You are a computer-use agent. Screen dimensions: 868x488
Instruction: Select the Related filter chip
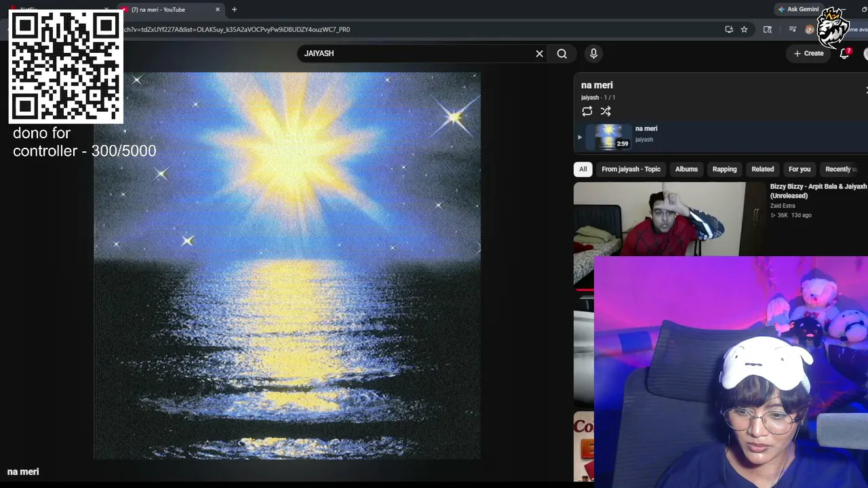pos(762,169)
